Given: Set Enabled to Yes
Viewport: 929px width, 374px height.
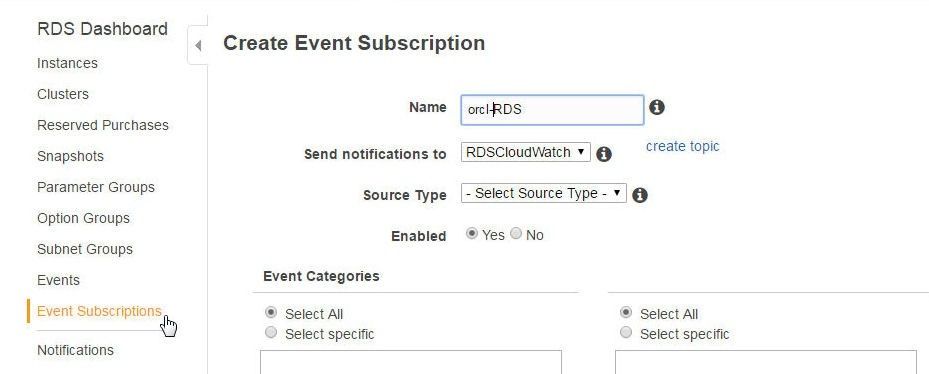Looking at the screenshot, I should coord(472,234).
